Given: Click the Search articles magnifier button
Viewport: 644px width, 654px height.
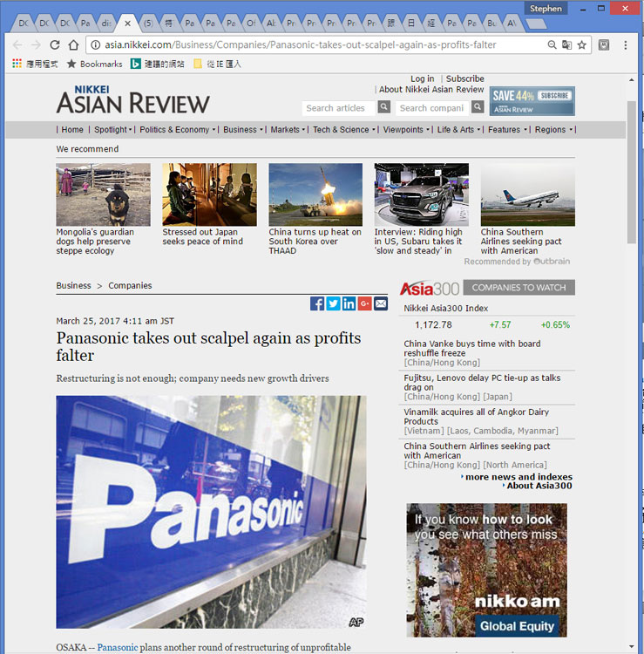Looking at the screenshot, I should click(384, 107).
